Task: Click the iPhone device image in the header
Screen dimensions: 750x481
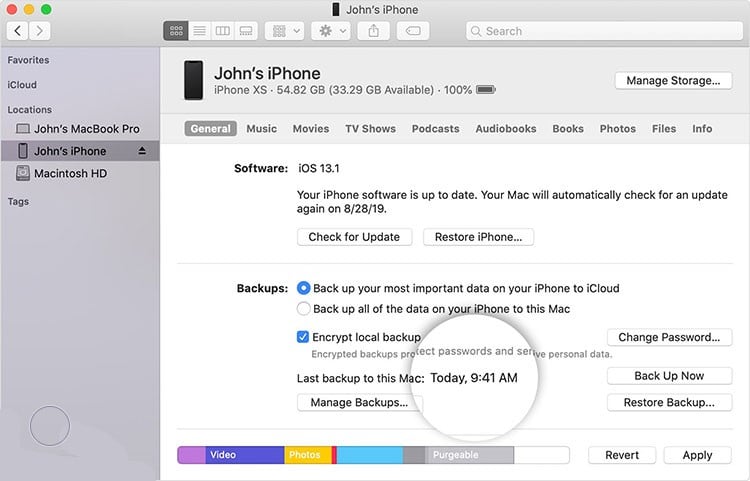Action: click(x=193, y=80)
